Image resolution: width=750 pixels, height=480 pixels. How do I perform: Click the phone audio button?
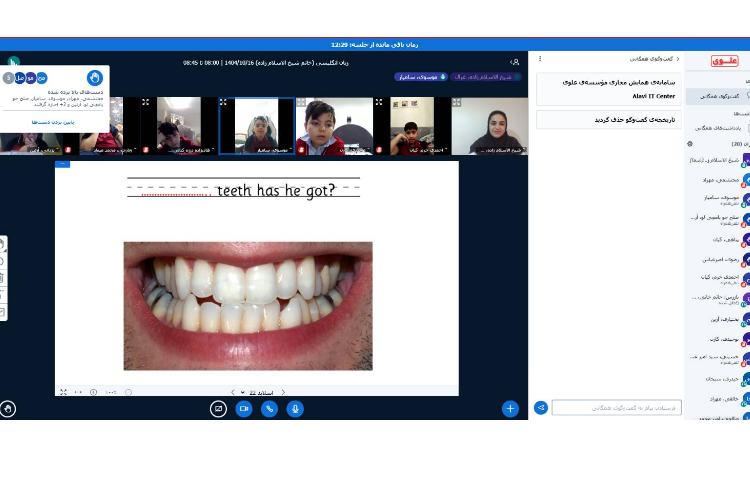click(269, 409)
